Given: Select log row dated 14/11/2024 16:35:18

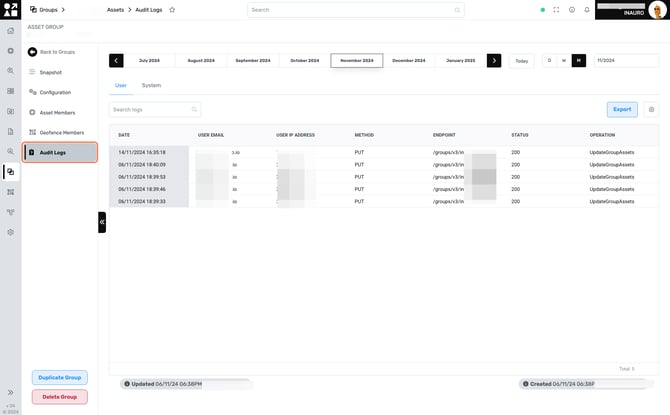Looking at the screenshot, I should tap(384, 153).
